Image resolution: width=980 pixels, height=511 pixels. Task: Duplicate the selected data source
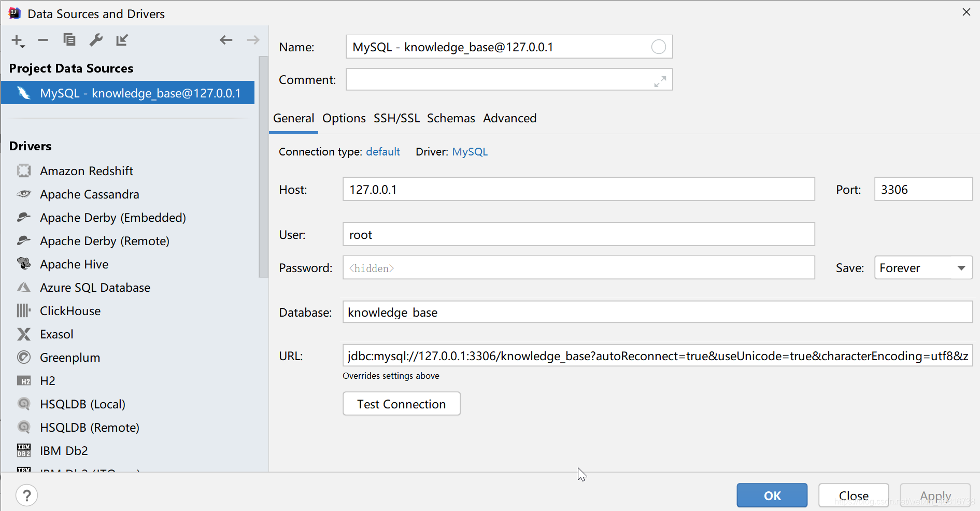coord(69,40)
